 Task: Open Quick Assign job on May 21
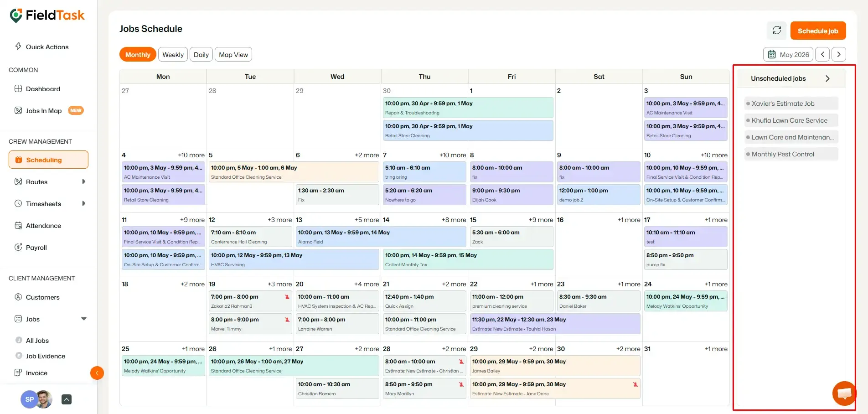tap(424, 301)
